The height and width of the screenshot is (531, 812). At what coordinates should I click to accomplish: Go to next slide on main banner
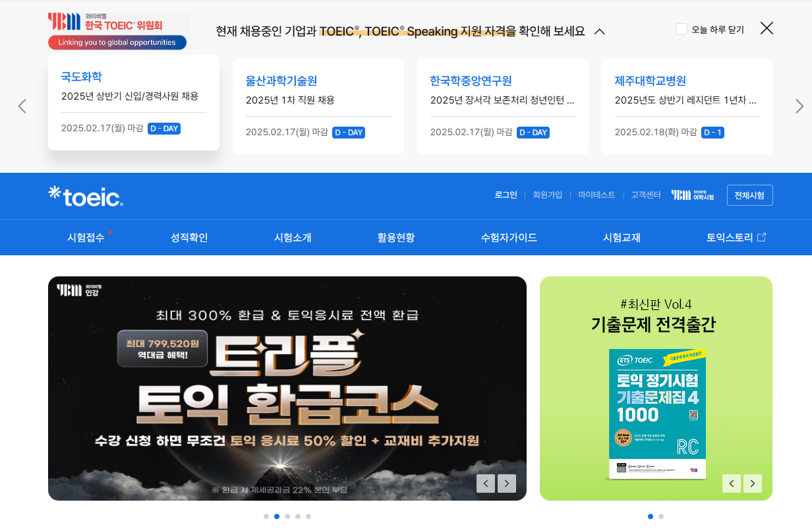(507, 484)
